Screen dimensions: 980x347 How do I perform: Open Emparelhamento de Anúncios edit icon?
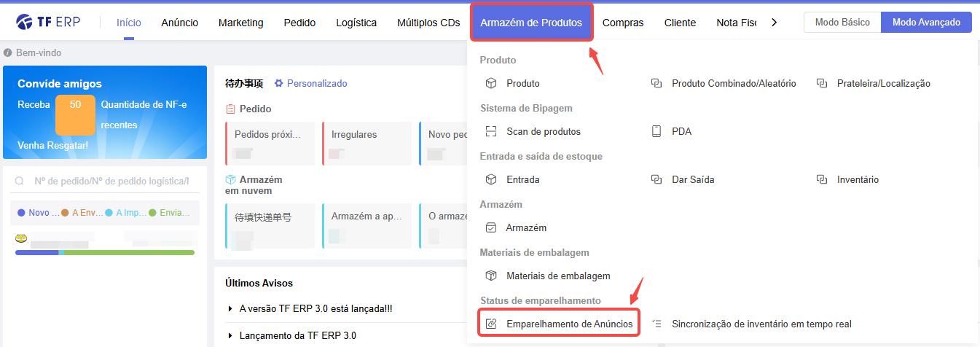(491, 324)
